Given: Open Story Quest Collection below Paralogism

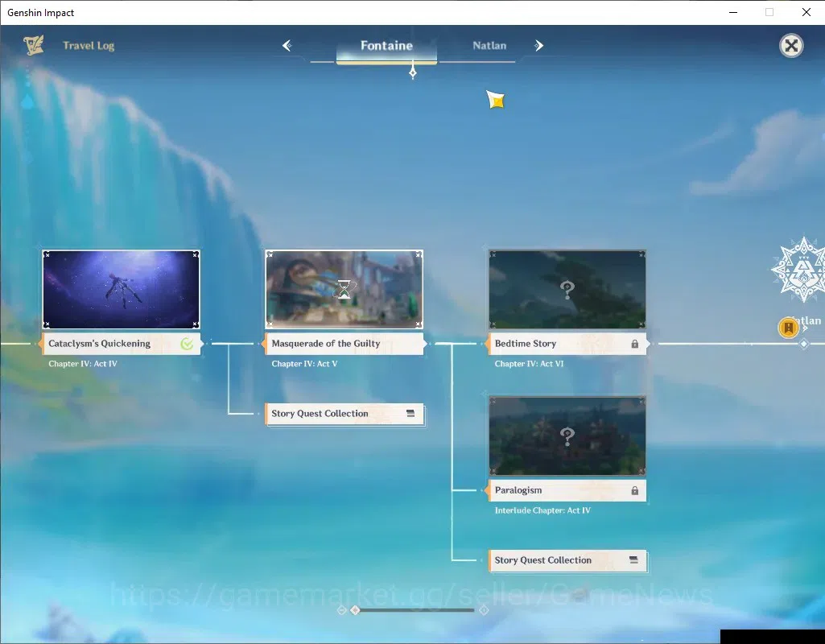Looking at the screenshot, I should point(567,560).
